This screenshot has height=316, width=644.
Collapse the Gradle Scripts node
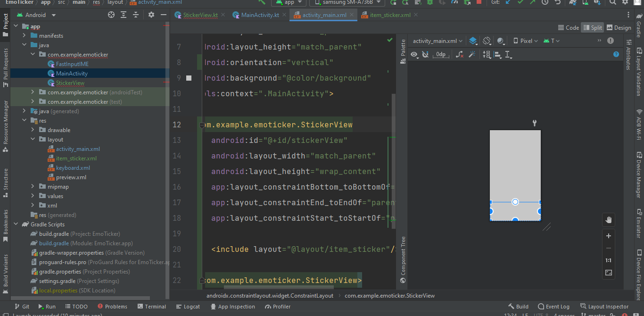(x=16, y=225)
